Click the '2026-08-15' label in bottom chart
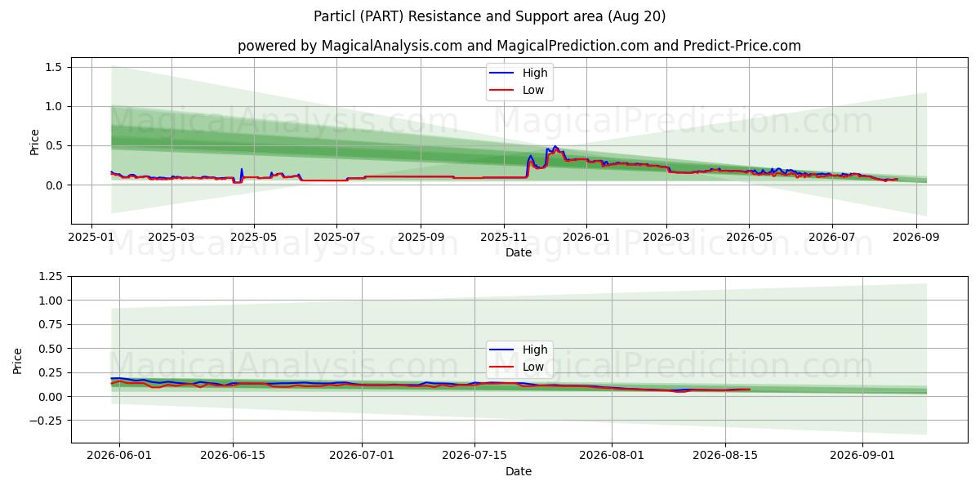 (725, 456)
